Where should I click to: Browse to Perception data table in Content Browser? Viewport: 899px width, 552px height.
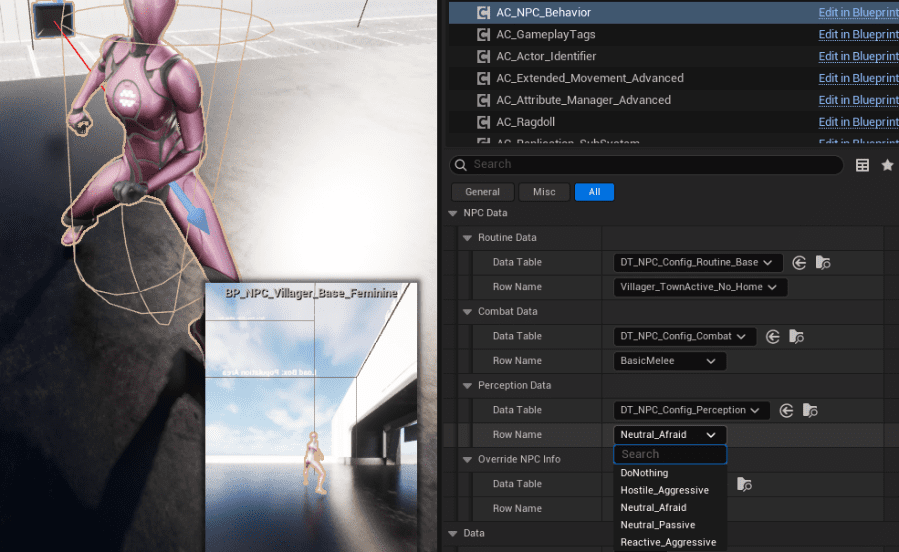coord(810,410)
